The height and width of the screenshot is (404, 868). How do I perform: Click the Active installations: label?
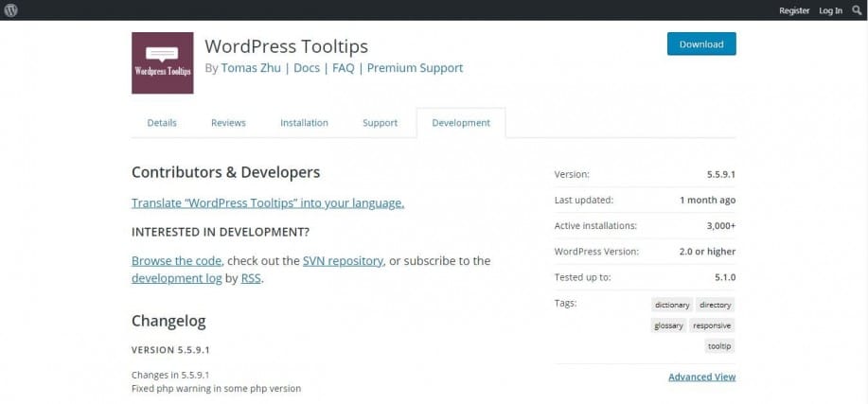(x=595, y=226)
